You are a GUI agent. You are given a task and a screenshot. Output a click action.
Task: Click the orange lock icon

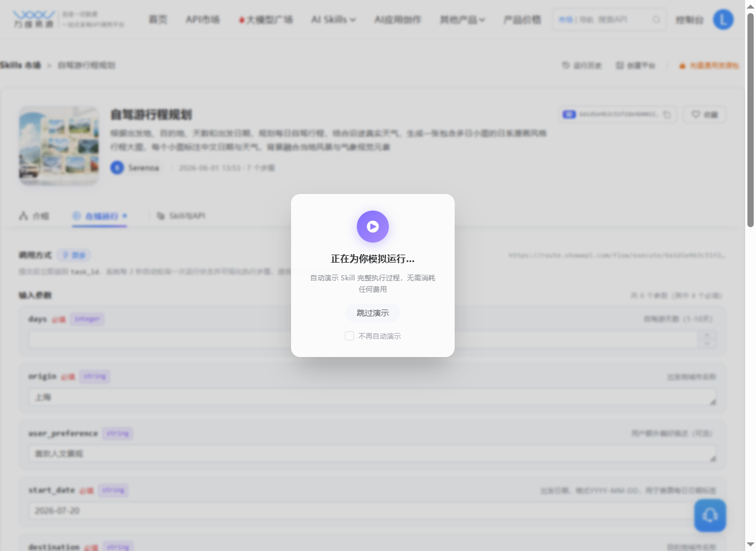[682, 66]
